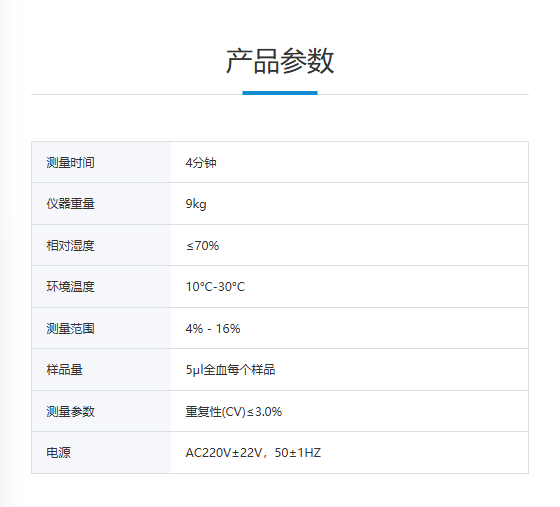
Task: Click the 产品参数 heading
Action: (x=280, y=61)
